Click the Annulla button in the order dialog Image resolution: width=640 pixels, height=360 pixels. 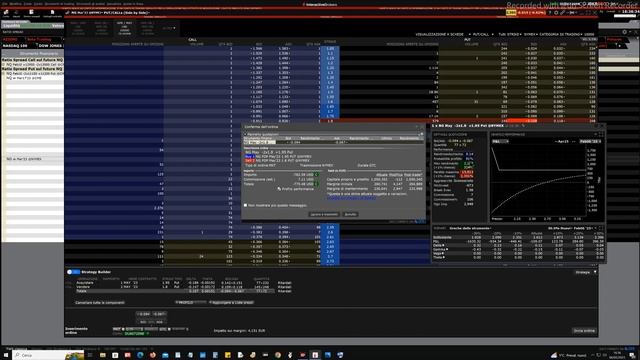(350, 214)
